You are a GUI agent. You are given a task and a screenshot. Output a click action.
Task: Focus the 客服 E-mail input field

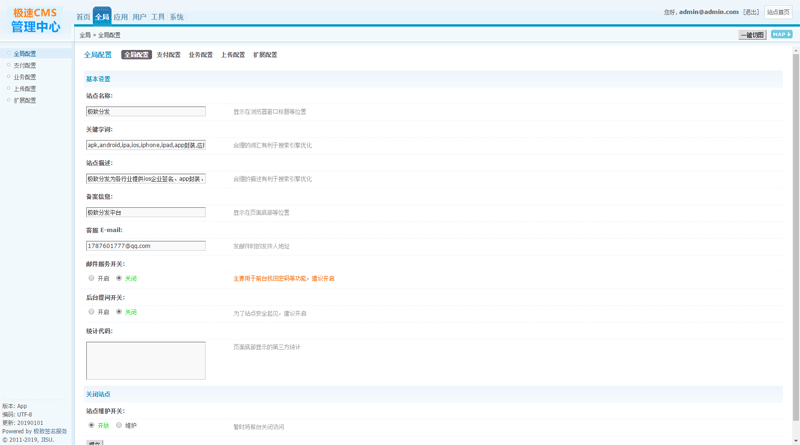click(145, 245)
